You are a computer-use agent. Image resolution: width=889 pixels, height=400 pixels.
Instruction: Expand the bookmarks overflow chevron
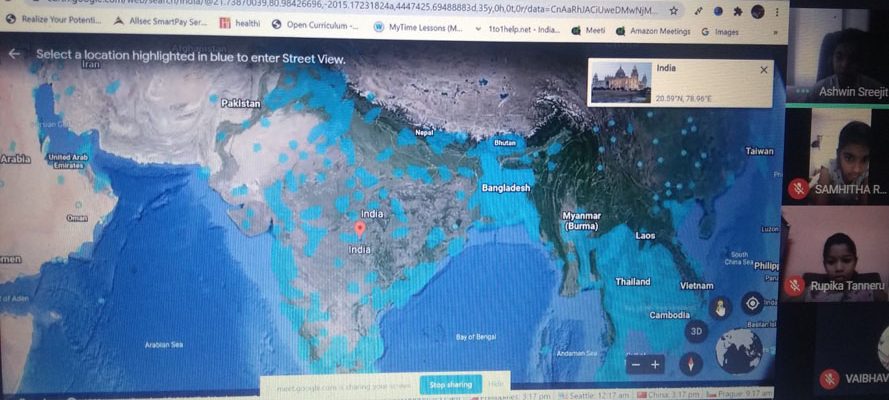click(775, 33)
